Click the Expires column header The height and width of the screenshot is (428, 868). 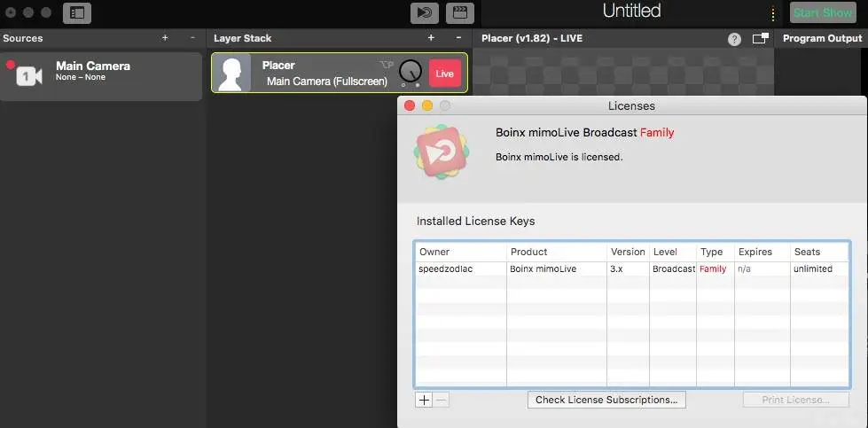tap(762, 252)
